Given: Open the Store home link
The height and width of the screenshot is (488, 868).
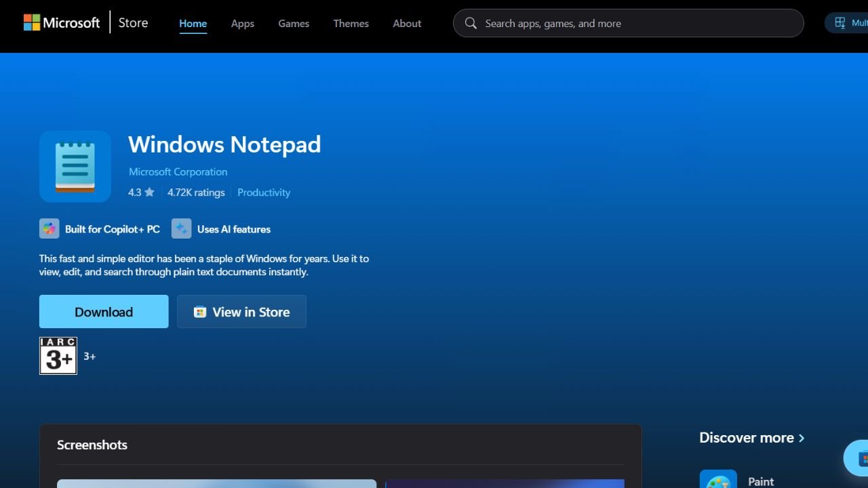Looking at the screenshot, I should [133, 23].
